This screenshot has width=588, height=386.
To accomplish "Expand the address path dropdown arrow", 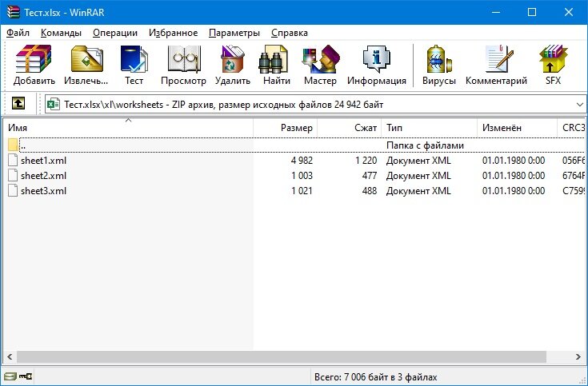I will (580, 105).
